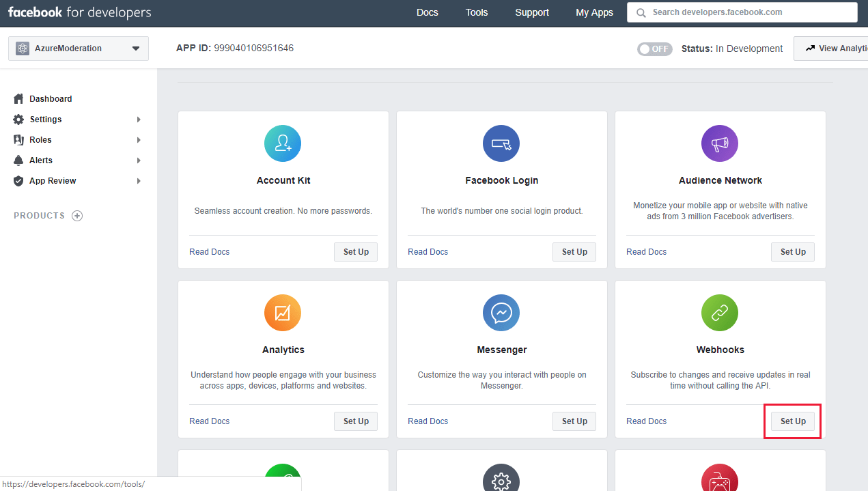Screen dimensions: 868x491
Task: Open Read Docs for Facebook Login
Action: (x=428, y=251)
